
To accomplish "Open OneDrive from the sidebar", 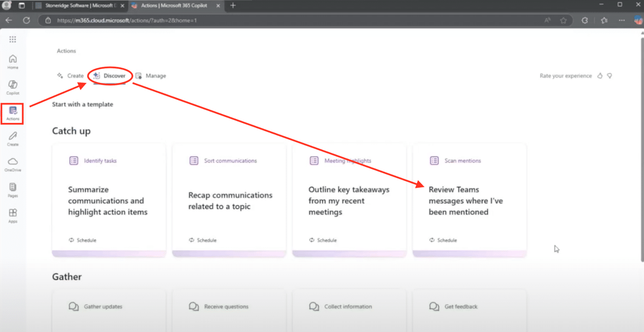I will click(13, 164).
